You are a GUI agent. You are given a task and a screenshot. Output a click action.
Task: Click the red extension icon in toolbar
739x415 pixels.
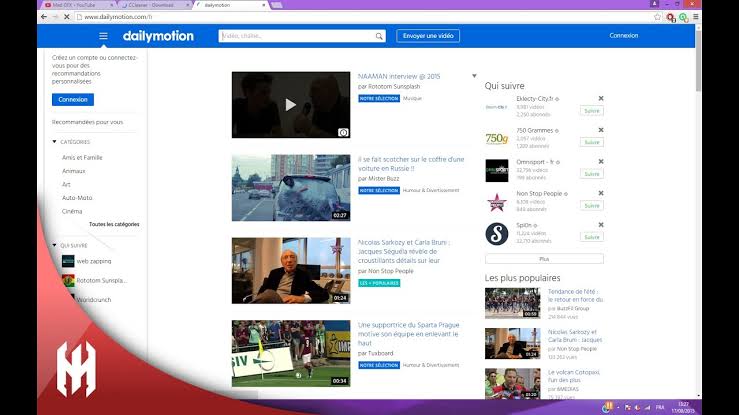point(670,17)
